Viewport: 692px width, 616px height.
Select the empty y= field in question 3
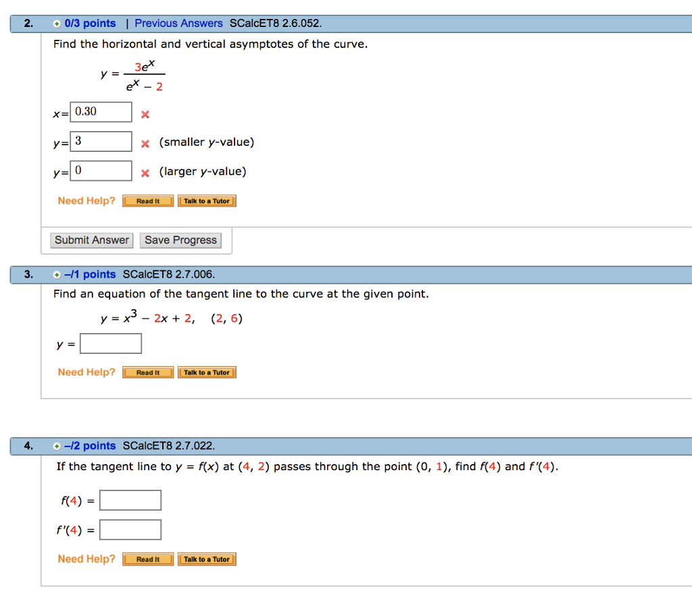coord(111,343)
